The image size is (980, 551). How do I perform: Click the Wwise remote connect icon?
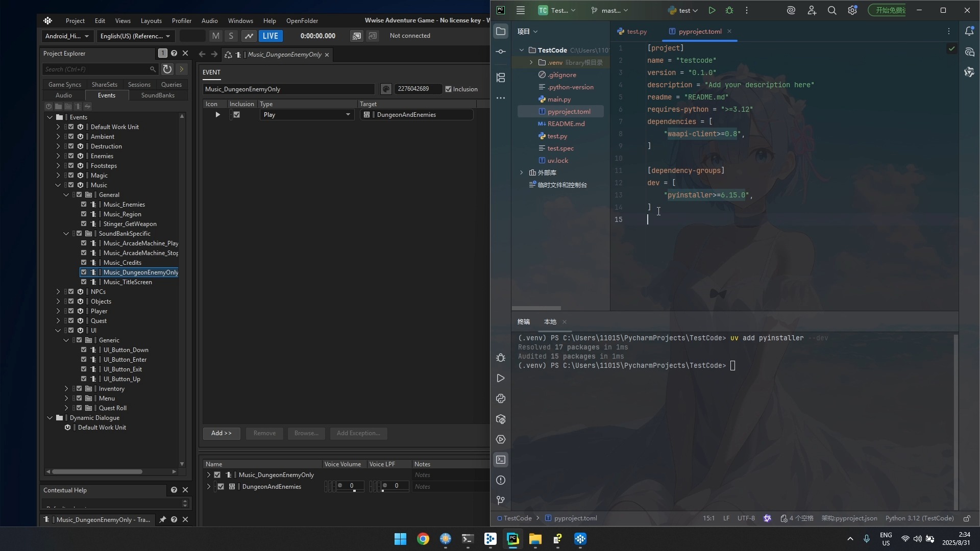coord(357,36)
